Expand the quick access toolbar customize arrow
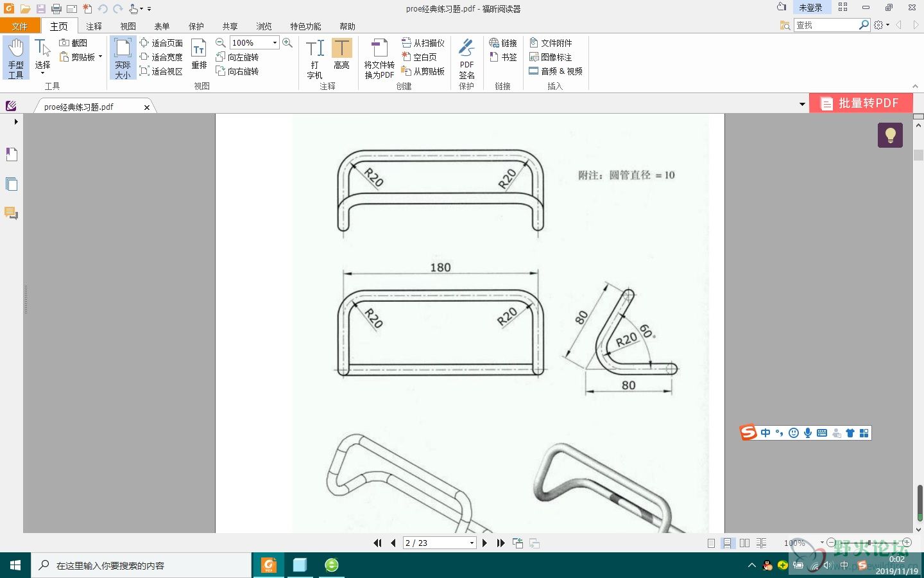924x578 pixels. click(x=149, y=9)
